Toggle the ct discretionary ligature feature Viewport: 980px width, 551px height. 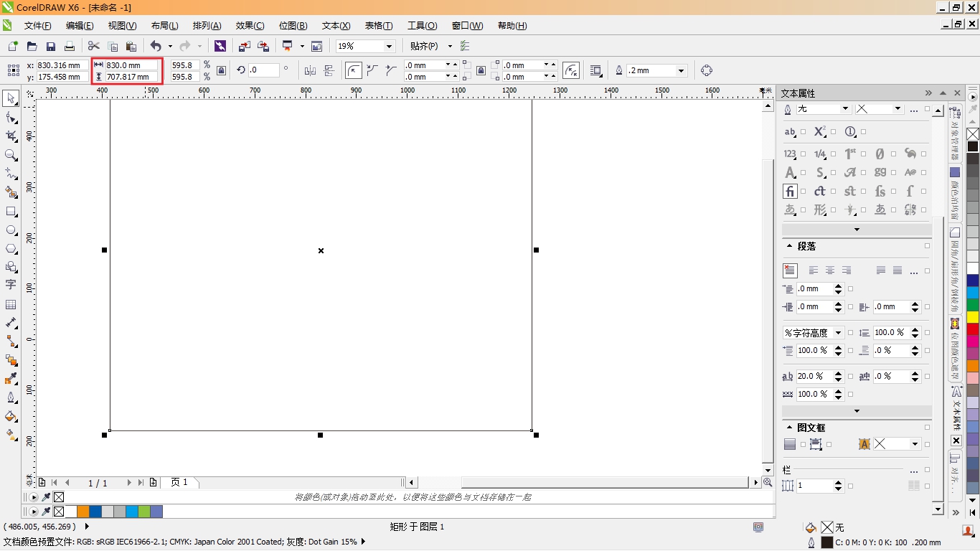tap(820, 191)
